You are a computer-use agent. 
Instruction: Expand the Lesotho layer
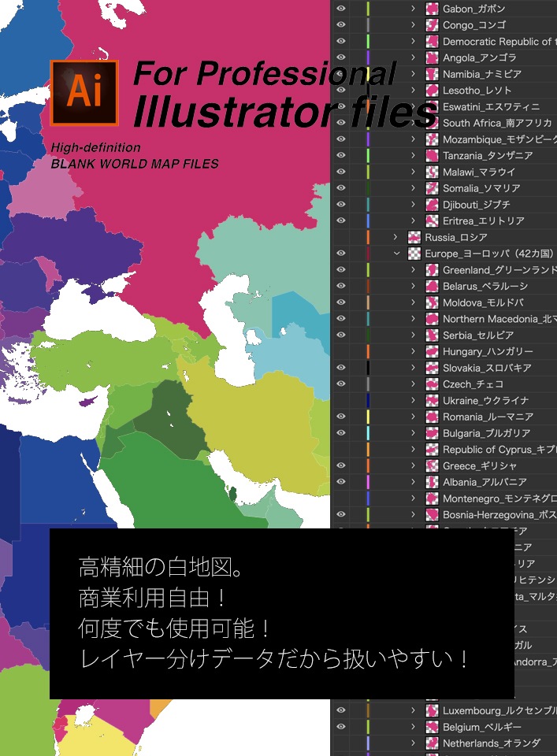[414, 90]
